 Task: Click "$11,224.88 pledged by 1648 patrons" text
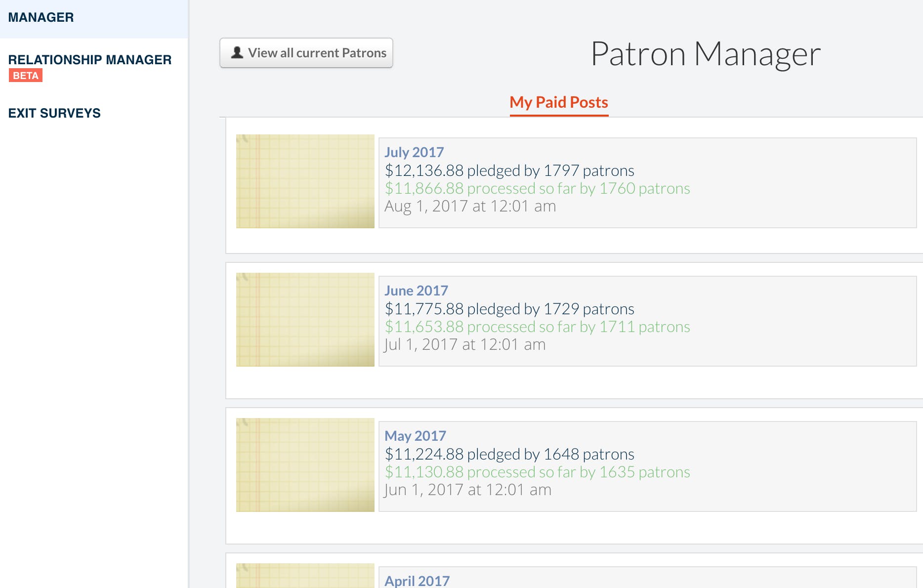click(x=509, y=454)
